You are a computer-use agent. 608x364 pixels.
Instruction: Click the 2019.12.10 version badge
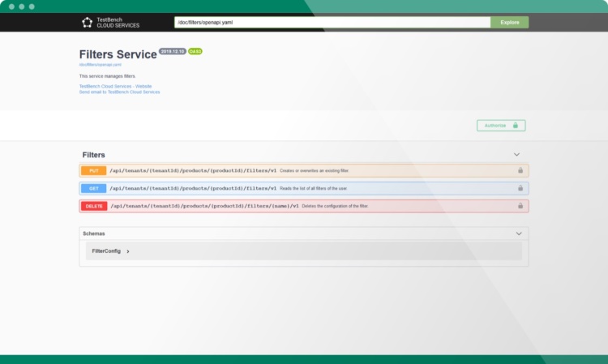click(173, 52)
